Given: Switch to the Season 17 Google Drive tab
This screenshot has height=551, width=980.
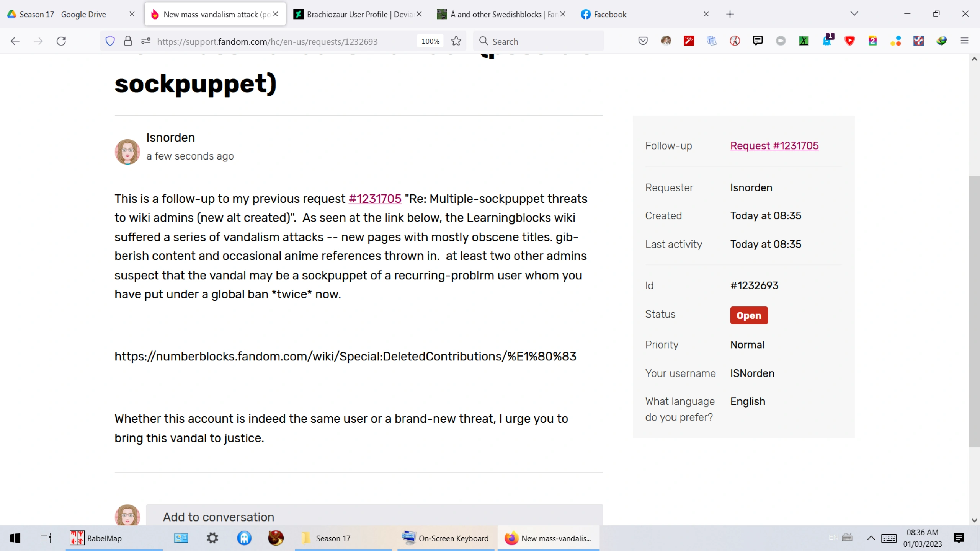Looking at the screenshot, I should (x=63, y=15).
